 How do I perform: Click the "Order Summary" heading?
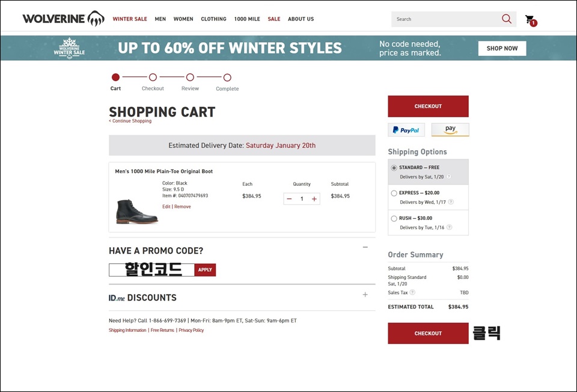[x=415, y=255]
